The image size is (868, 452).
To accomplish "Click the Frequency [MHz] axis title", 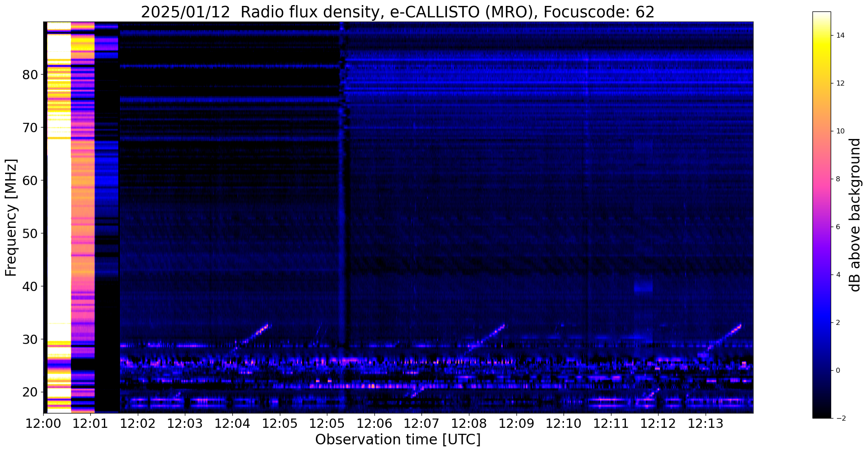I will [11, 218].
